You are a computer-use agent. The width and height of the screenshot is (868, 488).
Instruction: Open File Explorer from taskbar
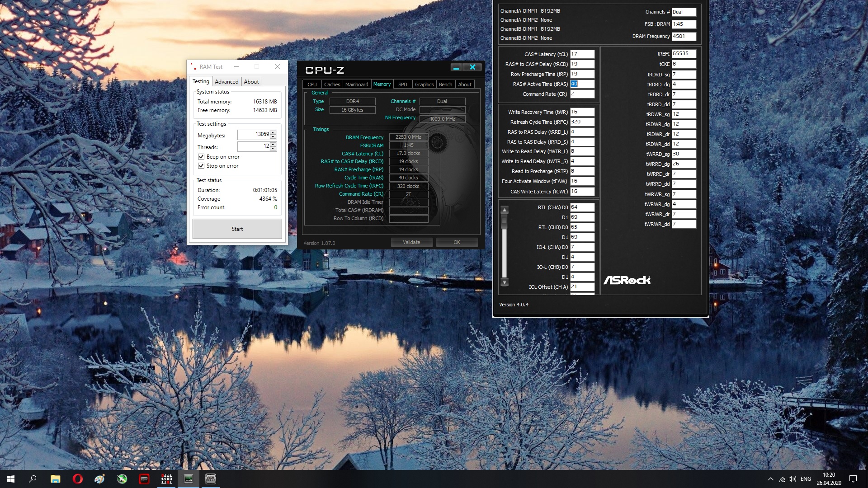pyautogui.click(x=55, y=479)
